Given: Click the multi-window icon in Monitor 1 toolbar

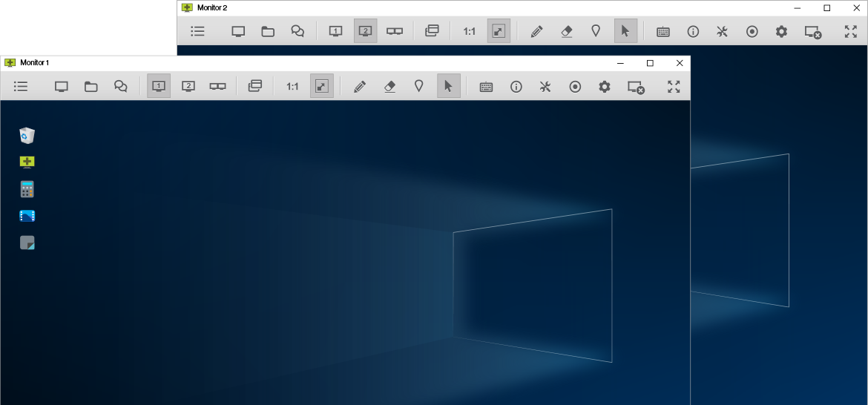Looking at the screenshot, I should [254, 86].
